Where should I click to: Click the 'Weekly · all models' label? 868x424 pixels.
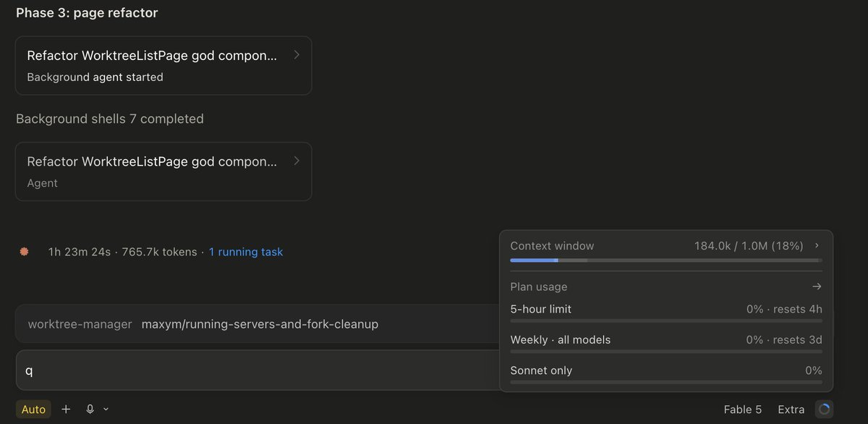coord(561,339)
